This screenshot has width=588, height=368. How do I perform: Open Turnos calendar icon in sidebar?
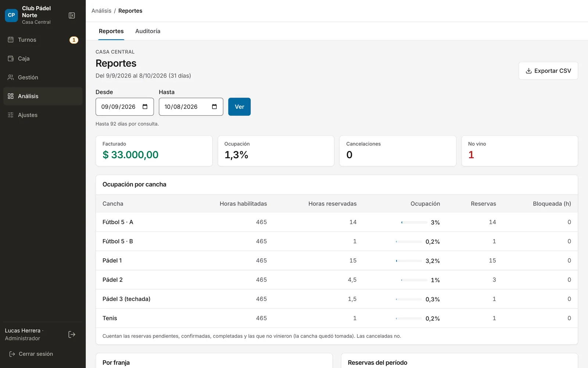click(11, 40)
